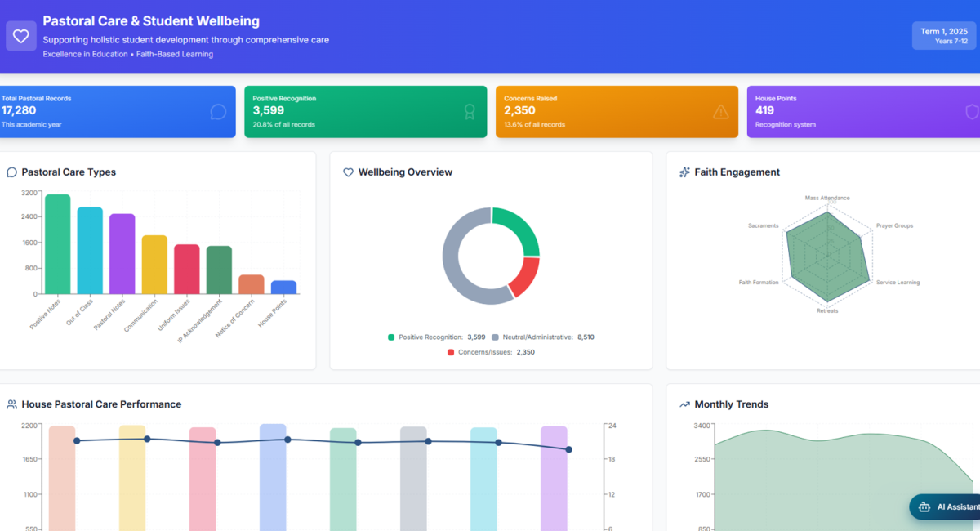Click the Mass Attendance radar label
The height and width of the screenshot is (531, 980).
coord(827,198)
